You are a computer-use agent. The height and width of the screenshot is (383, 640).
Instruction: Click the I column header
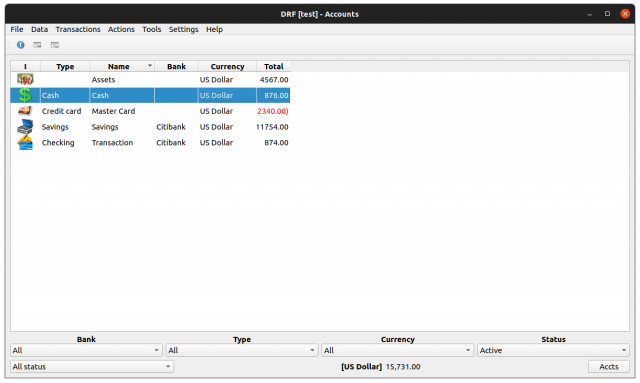25,67
